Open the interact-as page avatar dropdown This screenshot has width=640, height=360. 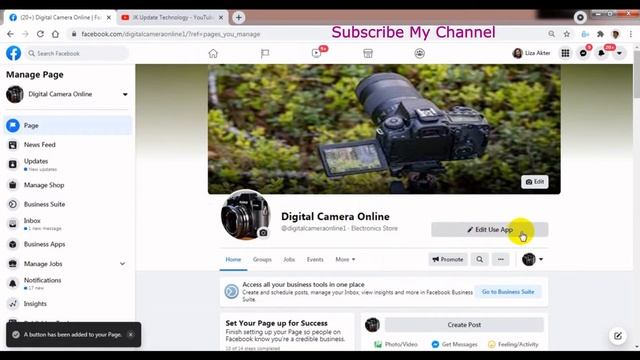click(x=533, y=259)
